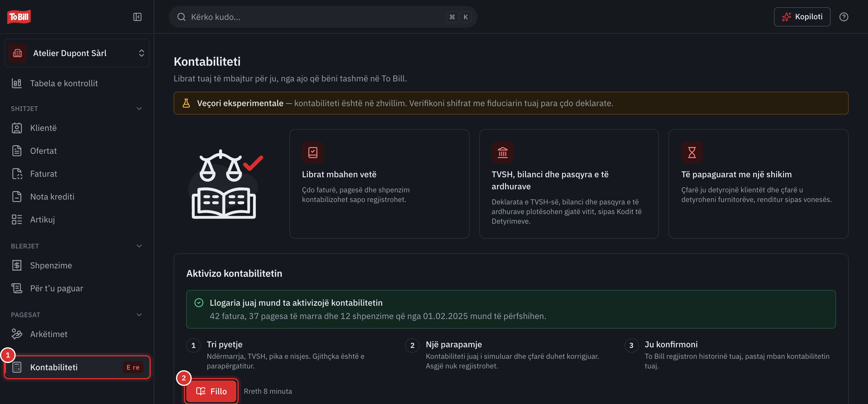Open the Kopiloti assistant
The width and height of the screenshot is (868, 404).
(802, 17)
